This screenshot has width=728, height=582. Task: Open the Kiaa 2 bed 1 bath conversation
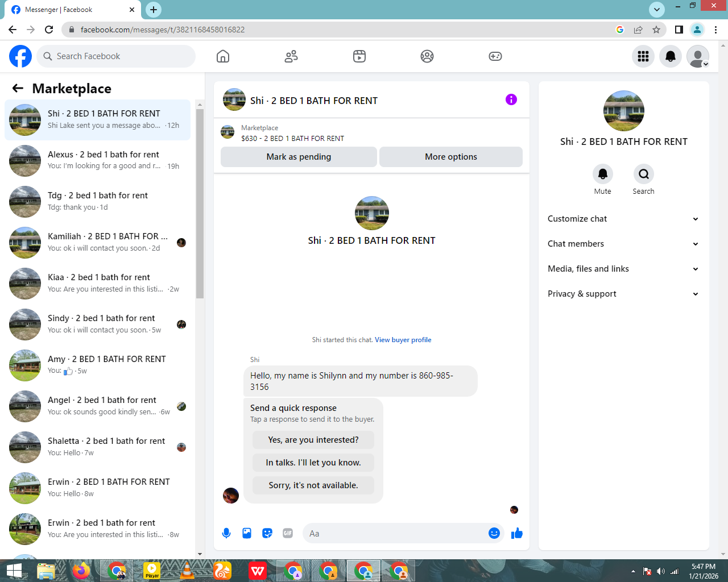98,284
